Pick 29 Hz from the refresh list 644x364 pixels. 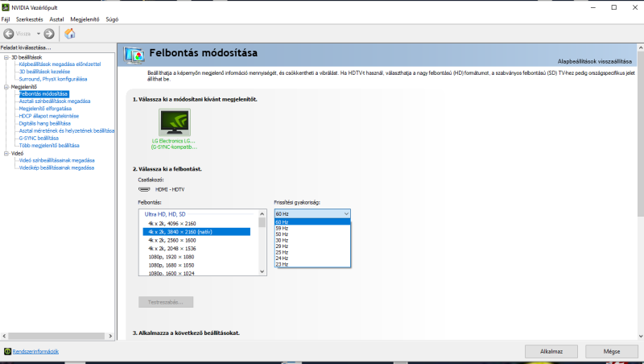coord(312,246)
